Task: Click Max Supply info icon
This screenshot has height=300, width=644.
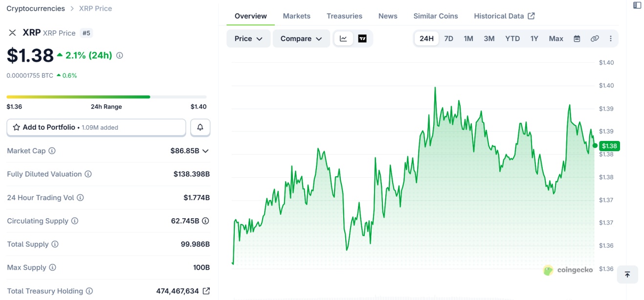Action: click(x=52, y=268)
